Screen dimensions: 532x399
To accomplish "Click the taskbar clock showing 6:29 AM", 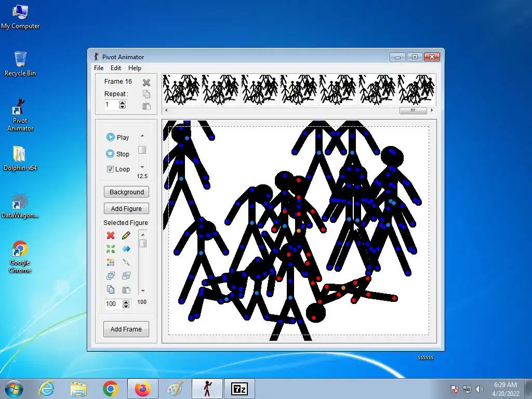I will [x=506, y=389].
